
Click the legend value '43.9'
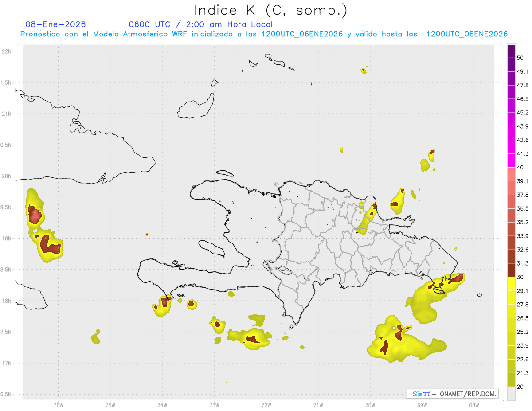click(x=523, y=126)
